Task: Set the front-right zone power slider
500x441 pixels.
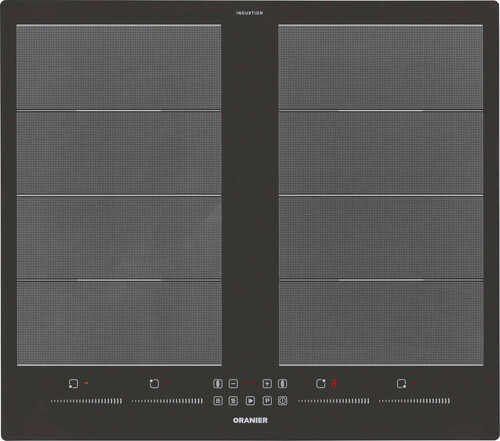Action: 415,401
